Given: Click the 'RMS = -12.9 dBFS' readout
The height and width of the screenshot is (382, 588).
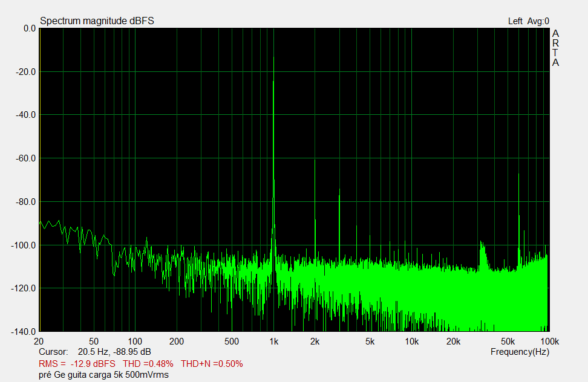Looking at the screenshot, I should click(x=77, y=364).
